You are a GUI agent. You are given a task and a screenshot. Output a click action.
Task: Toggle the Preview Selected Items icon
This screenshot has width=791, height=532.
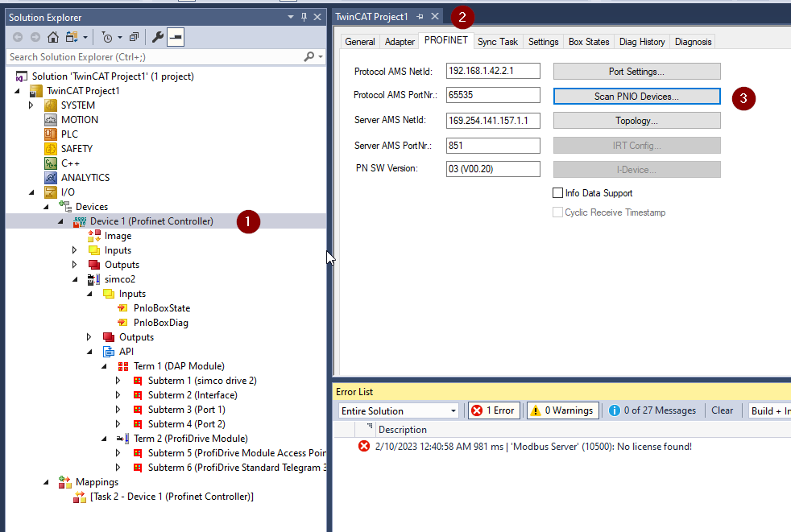click(x=176, y=37)
